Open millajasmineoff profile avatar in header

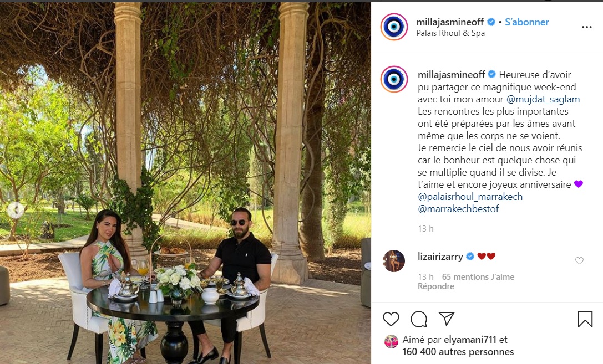[394, 27]
